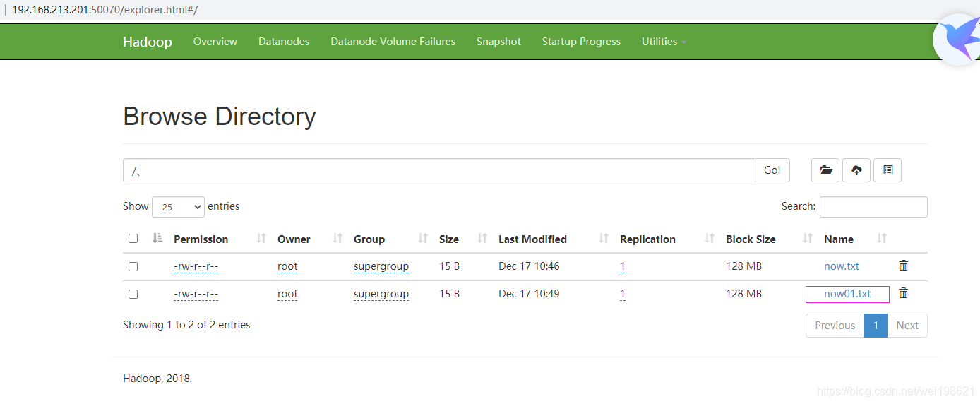Open the now.txt file link
This screenshot has width=980, height=404.
click(x=842, y=266)
